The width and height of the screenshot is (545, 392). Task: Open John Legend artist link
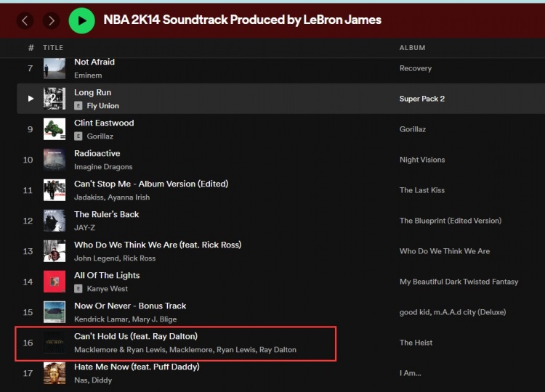[96, 258]
